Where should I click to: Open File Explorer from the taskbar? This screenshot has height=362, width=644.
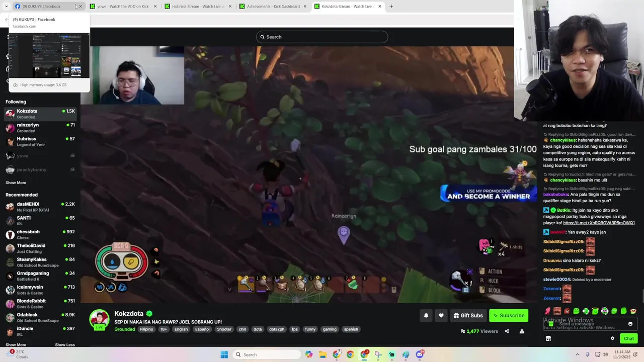[x=323, y=354]
